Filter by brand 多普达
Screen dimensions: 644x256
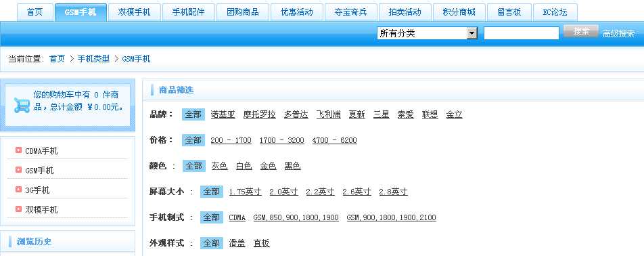point(296,114)
